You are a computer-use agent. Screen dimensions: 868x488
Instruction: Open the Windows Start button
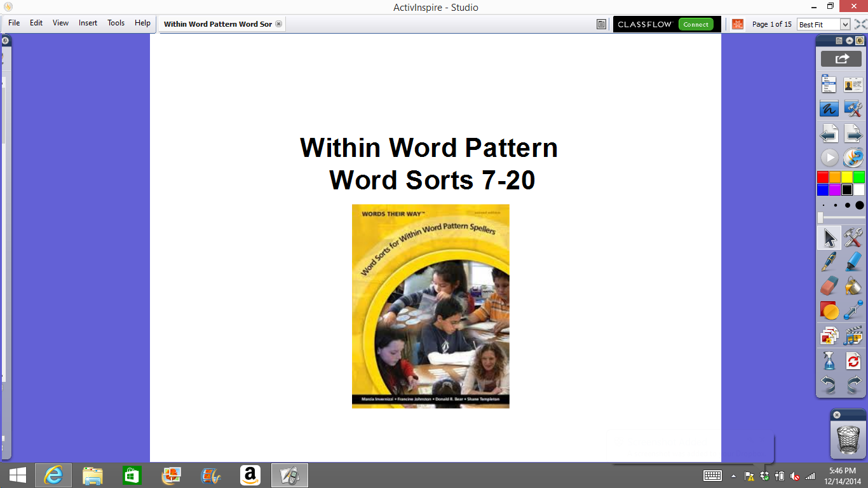tap(17, 475)
